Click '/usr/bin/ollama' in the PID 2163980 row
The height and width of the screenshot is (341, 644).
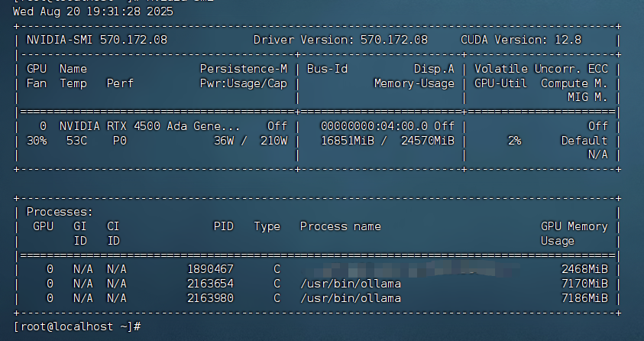(351, 298)
